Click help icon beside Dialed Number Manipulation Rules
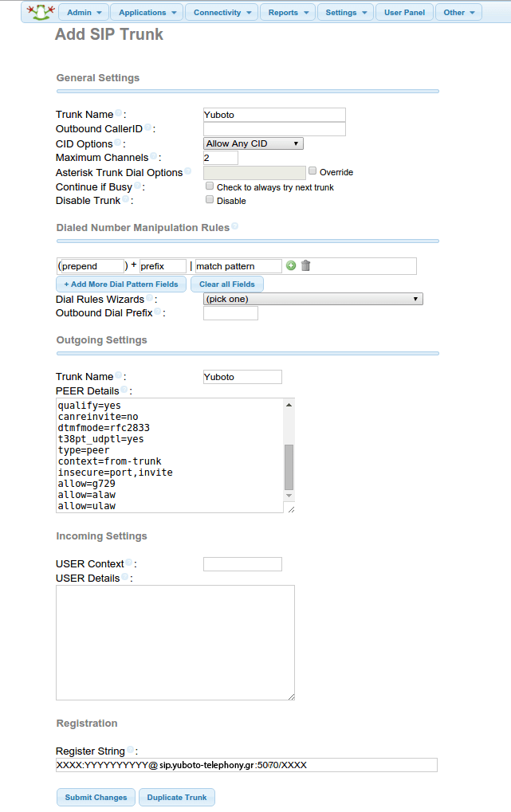 point(234,226)
